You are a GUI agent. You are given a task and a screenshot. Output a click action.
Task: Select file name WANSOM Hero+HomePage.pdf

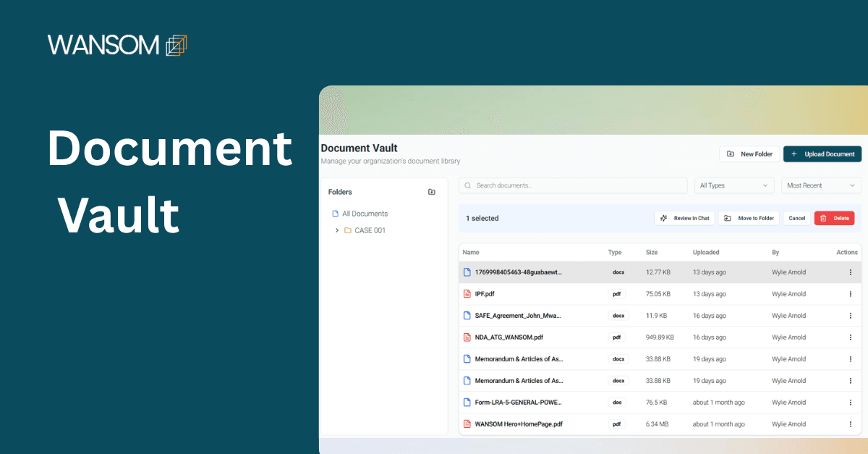(519, 424)
